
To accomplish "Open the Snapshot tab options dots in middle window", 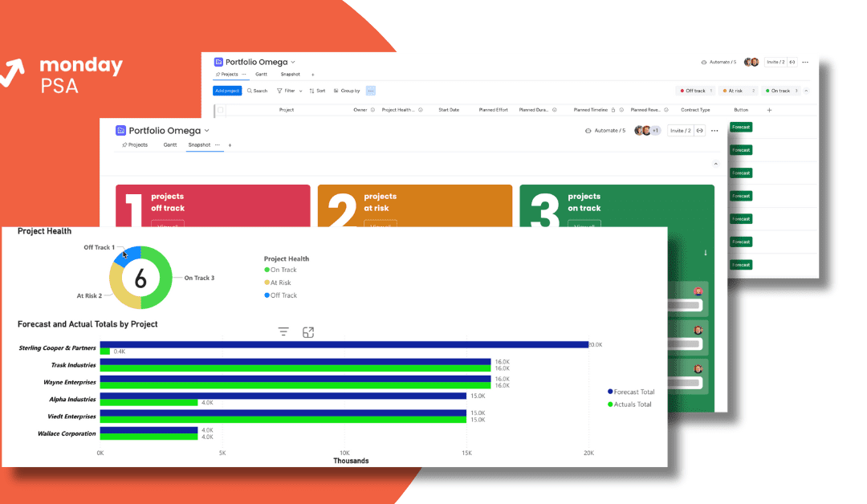I will click(218, 144).
